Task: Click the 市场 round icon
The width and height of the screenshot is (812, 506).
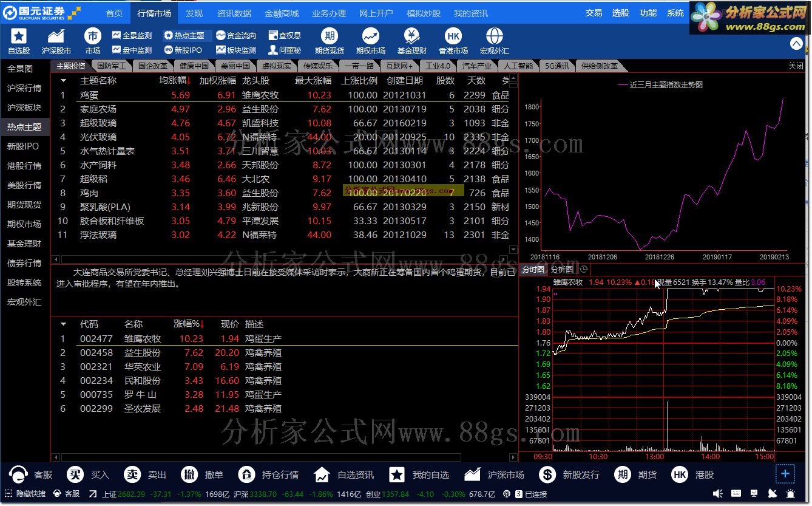Action: pos(93,36)
